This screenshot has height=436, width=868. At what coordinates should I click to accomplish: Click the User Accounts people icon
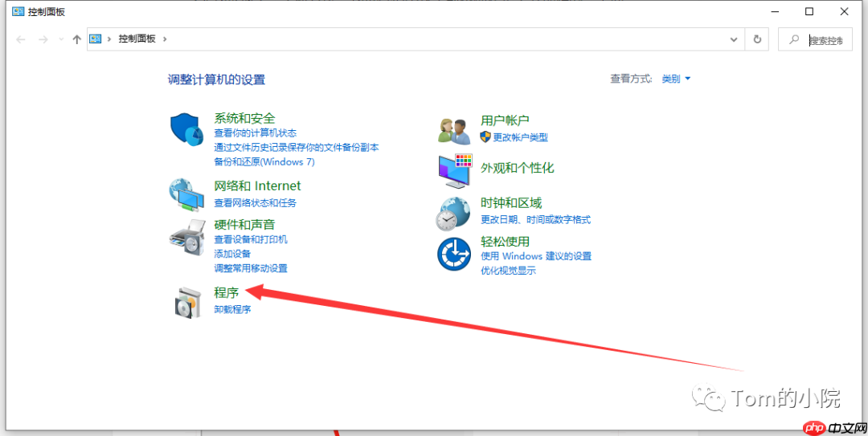coord(454,131)
